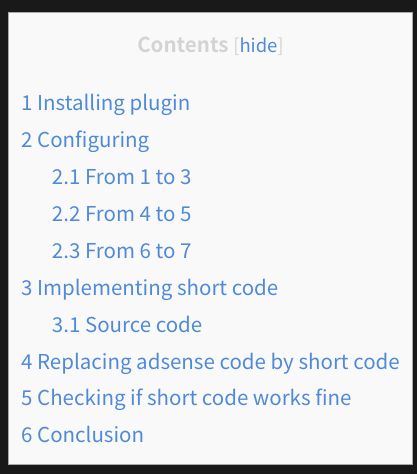Image resolution: width=417 pixels, height=474 pixels.
Task: Open Replacing adsense code by short code
Action: pos(210,362)
